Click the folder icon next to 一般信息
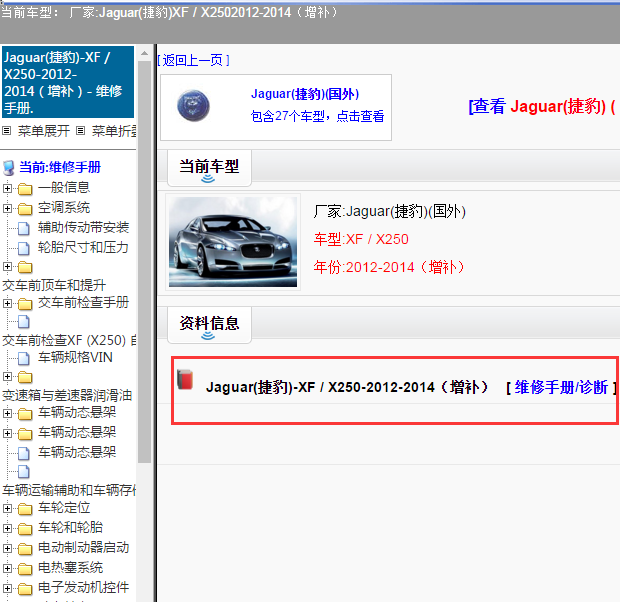The width and height of the screenshot is (620, 602). [x=25, y=189]
